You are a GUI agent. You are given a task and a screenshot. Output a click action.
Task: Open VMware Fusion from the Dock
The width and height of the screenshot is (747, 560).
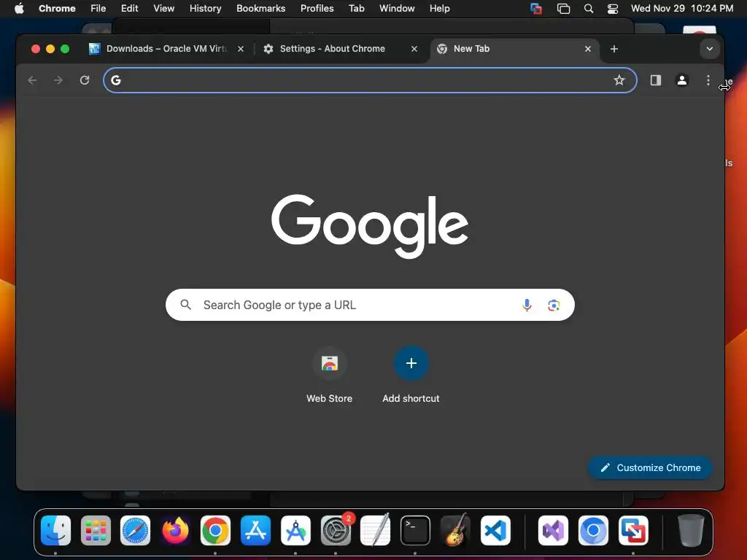(x=633, y=531)
